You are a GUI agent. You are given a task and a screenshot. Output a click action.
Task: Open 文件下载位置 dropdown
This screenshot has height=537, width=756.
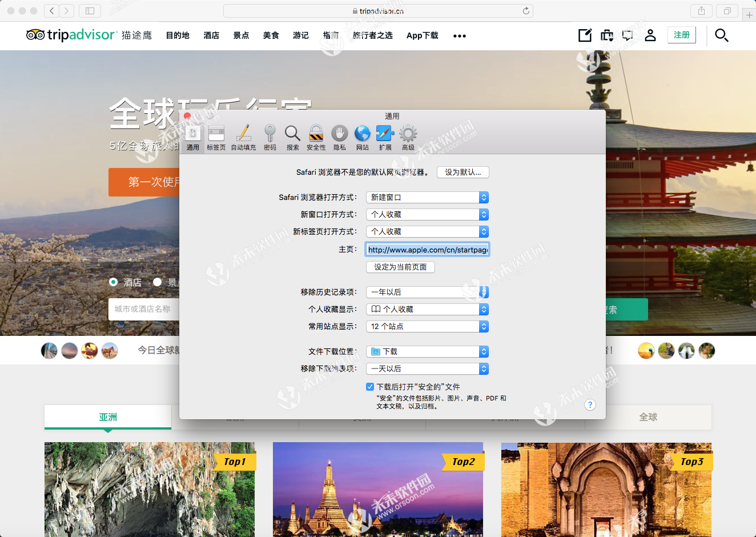coord(427,351)
